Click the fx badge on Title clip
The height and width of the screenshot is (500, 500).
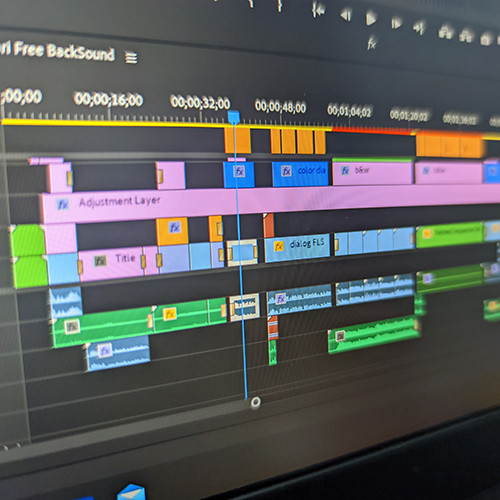(x=100, y=260)
